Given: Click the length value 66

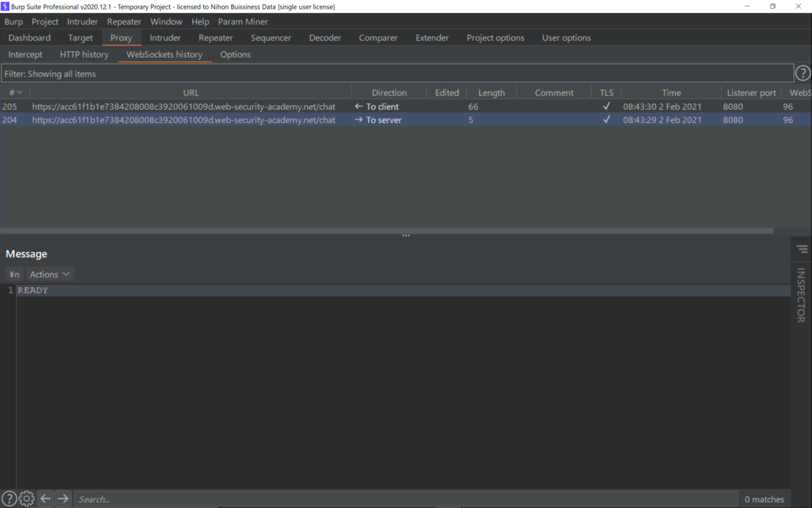Looking at the screenshot, I should coord(473,106).
